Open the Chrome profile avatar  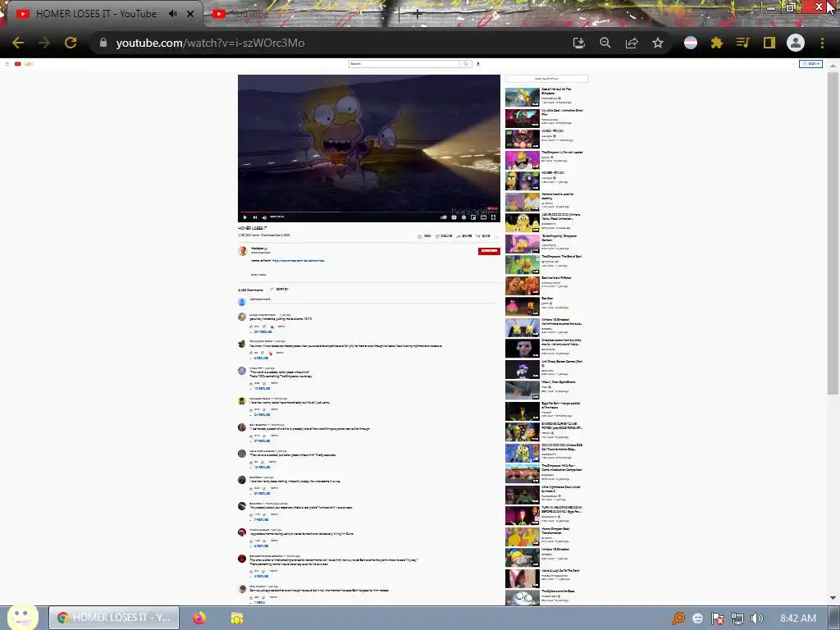796,43
